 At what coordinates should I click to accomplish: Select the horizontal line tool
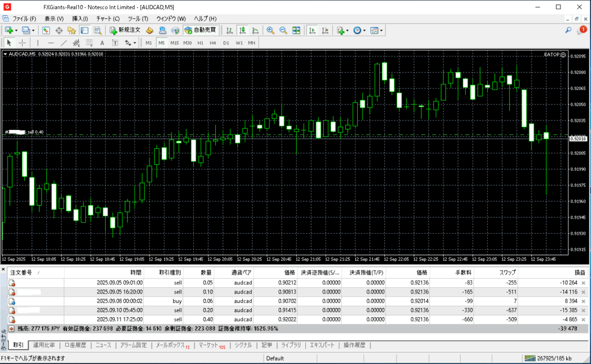(51, 43)
